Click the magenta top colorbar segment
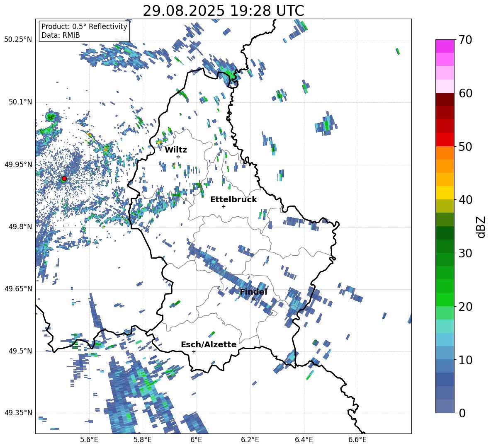Viewport: 491px width, 448px height. point(445,46)
